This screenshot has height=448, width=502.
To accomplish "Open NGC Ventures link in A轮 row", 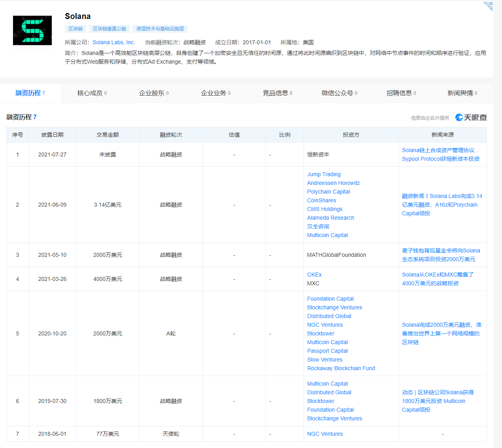I will 325,325.
